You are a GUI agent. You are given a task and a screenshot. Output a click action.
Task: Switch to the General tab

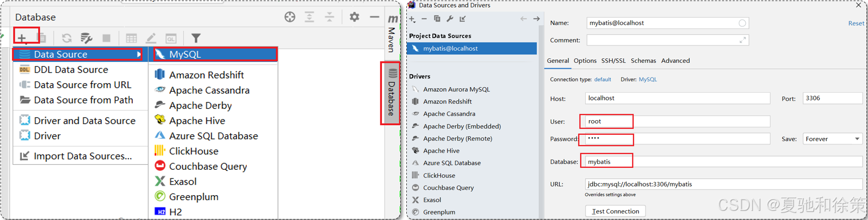(x=558, y=61)
